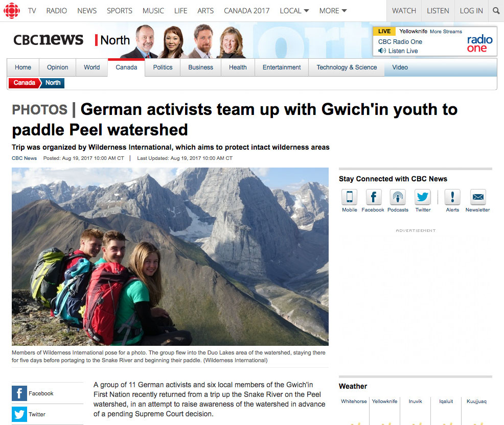The width and height of the screenshot is (504, 425).
Task: Click the Podcasts icon
Action: (398, 197)
